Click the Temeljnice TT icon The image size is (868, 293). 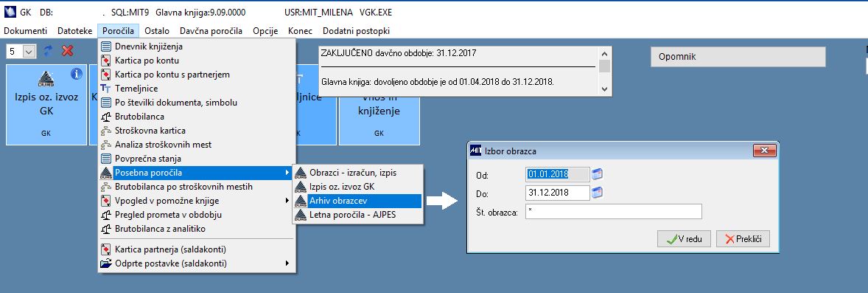tap(105, 89)
